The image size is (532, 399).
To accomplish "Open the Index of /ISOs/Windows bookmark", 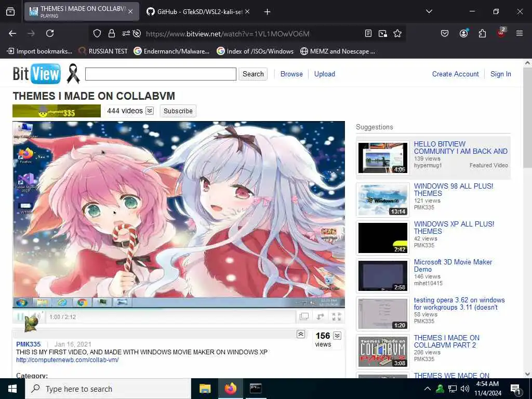I will 255,51.
